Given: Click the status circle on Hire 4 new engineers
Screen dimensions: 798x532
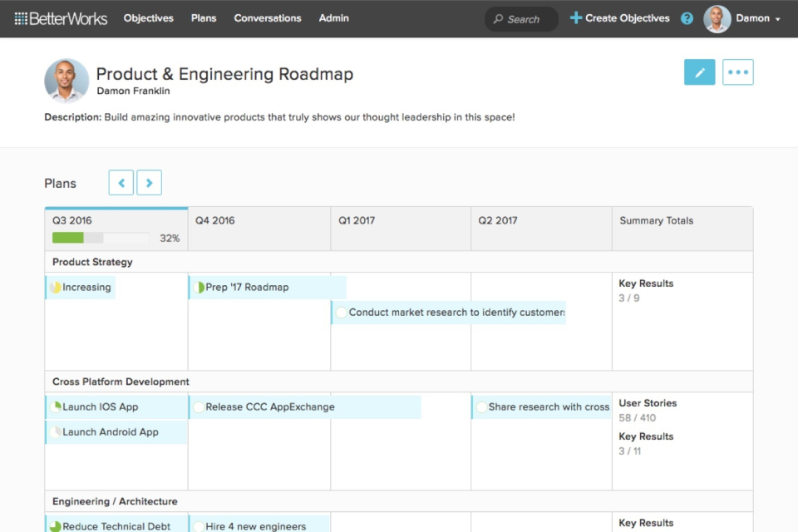Looking at the screenshot, I should pyautogui.click(x=199, y=526).
